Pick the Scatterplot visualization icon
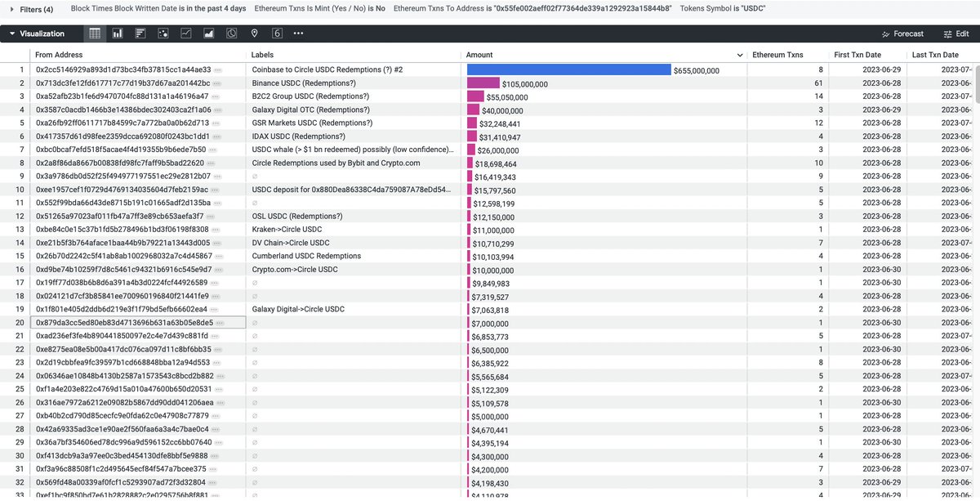The height and width of the screenshot is (501, 980). [x=163, y=34]
